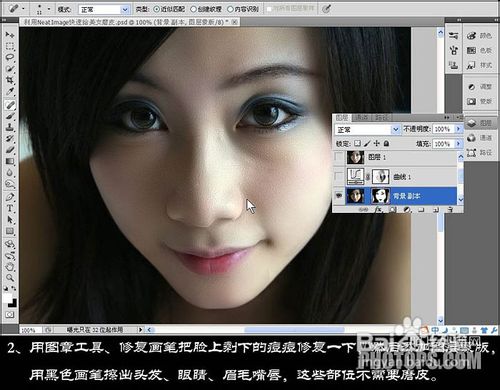Open the 蒙版 masks panel from dock
Viewport: 500px width, 390px height.
pos(480,101)
